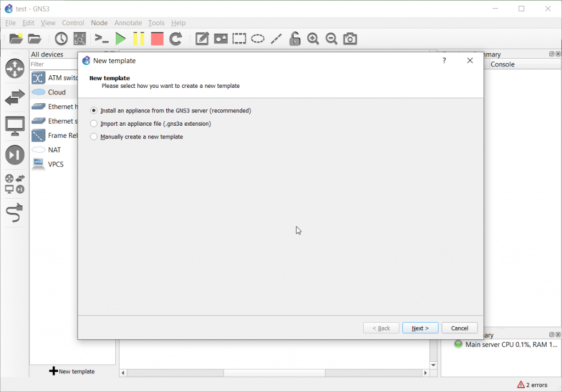Start all nodes with green play

(120, 38)
